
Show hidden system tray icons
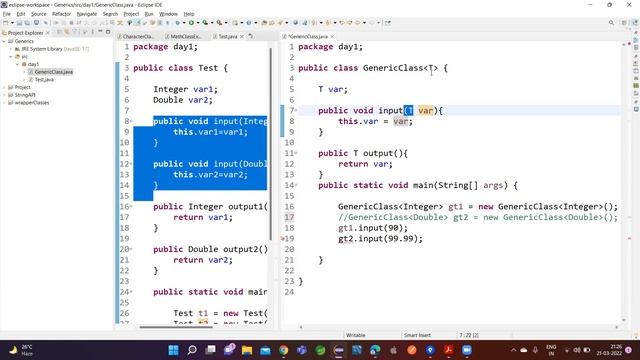tap(513, 350)
